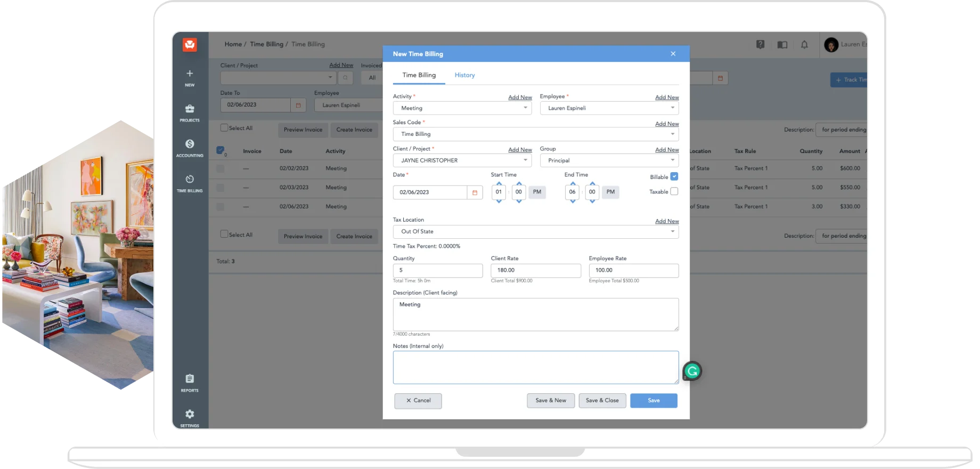This screenshot has width=980, height=469.
Task: Expand the Group dropdown showing Principal
Action: click(609, 160)
